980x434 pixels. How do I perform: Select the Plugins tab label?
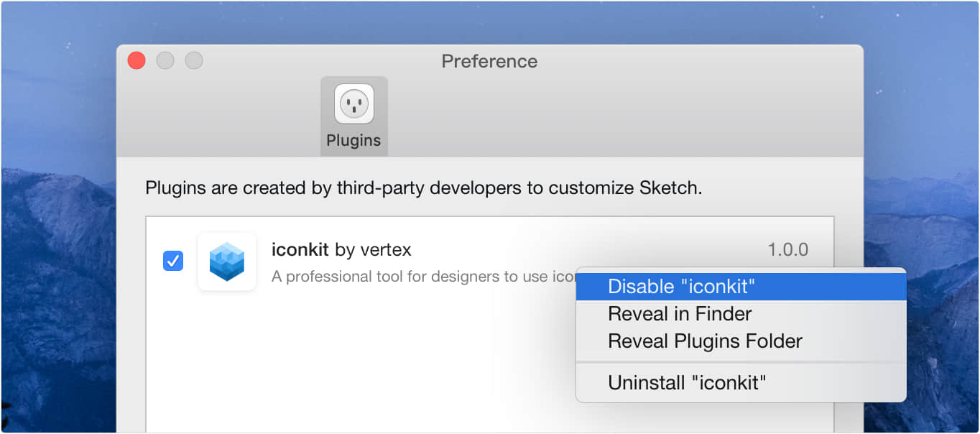click(353, 140)
